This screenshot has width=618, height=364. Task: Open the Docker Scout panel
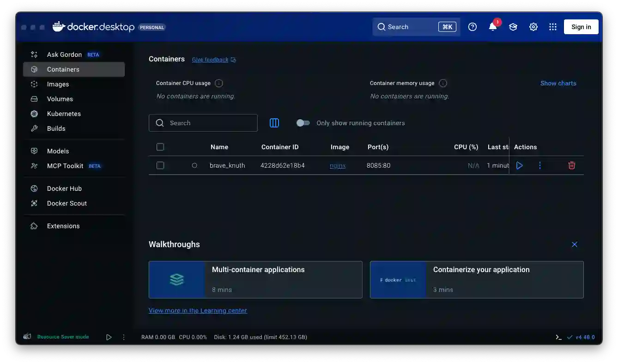pos(67,203)
